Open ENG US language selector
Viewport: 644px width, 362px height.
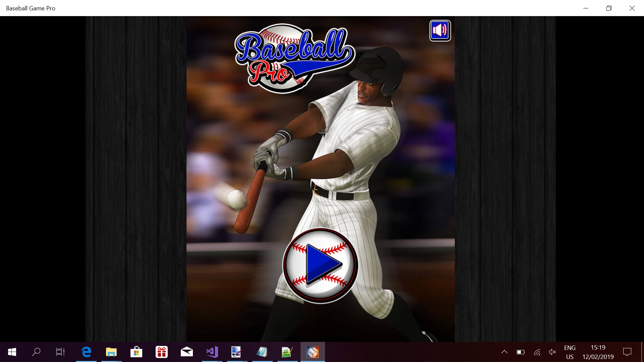[570, 352]
